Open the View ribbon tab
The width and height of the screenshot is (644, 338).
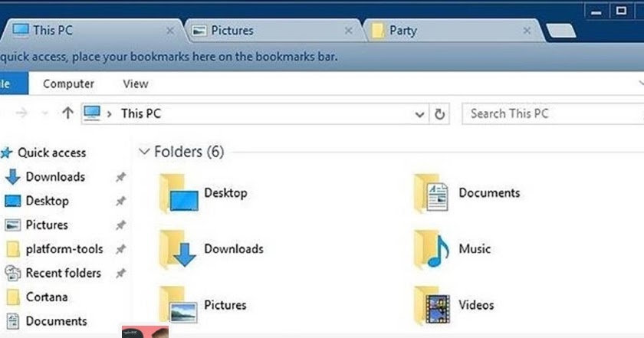136,84
